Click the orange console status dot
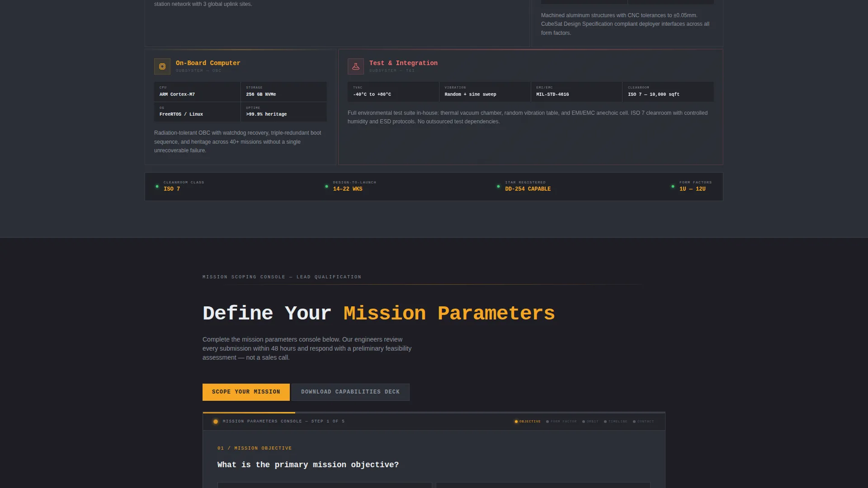The image size is (868, 488). [x=216, y=422]
